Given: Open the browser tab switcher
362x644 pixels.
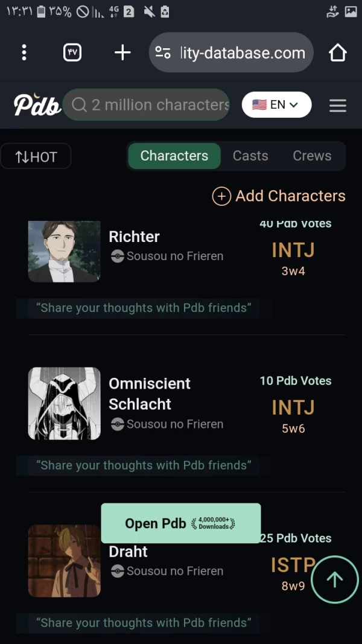Looking at the screenshot, I should click(72, 53).
